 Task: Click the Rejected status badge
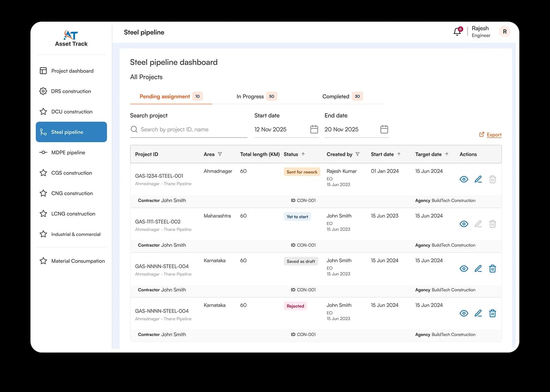(x=295, y=306)
